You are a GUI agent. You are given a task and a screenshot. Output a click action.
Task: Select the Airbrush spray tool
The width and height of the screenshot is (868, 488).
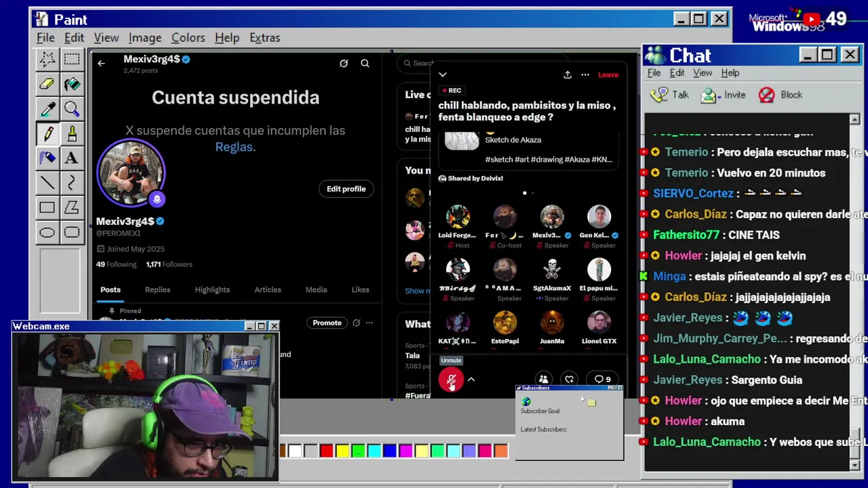click(47, 158)
